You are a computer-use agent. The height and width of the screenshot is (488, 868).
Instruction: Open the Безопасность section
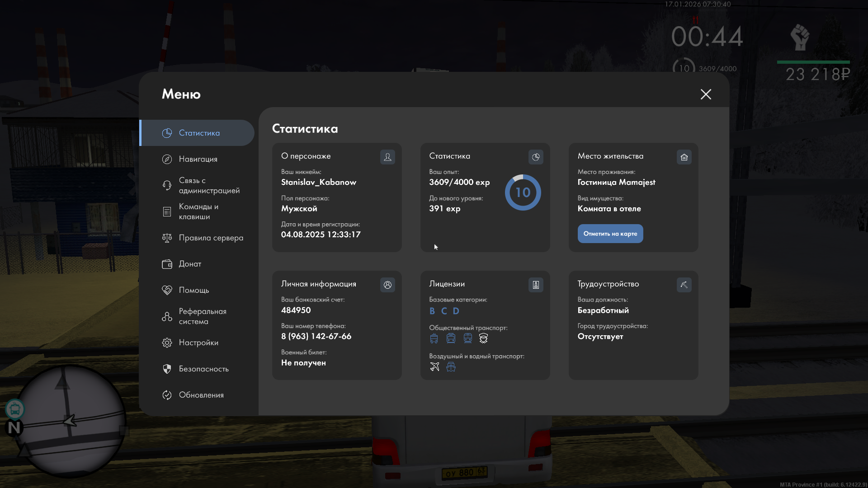(203, 369)
